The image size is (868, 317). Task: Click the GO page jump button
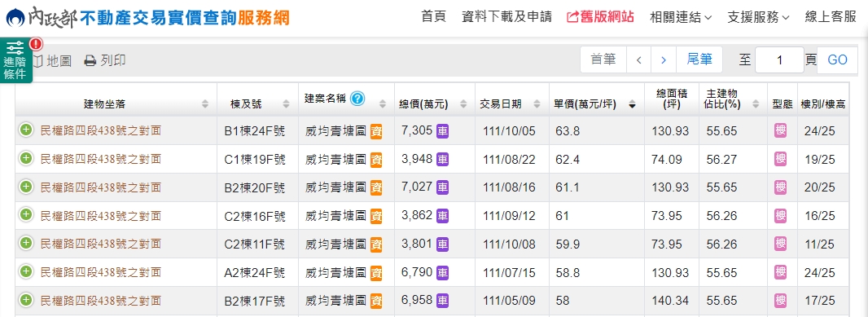(838, 59)
